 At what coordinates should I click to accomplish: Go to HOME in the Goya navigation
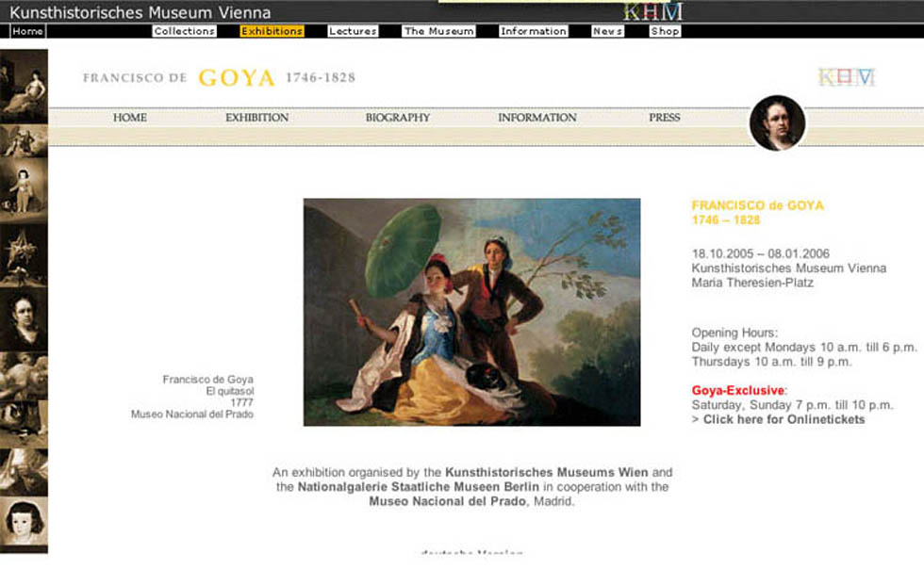130,117
